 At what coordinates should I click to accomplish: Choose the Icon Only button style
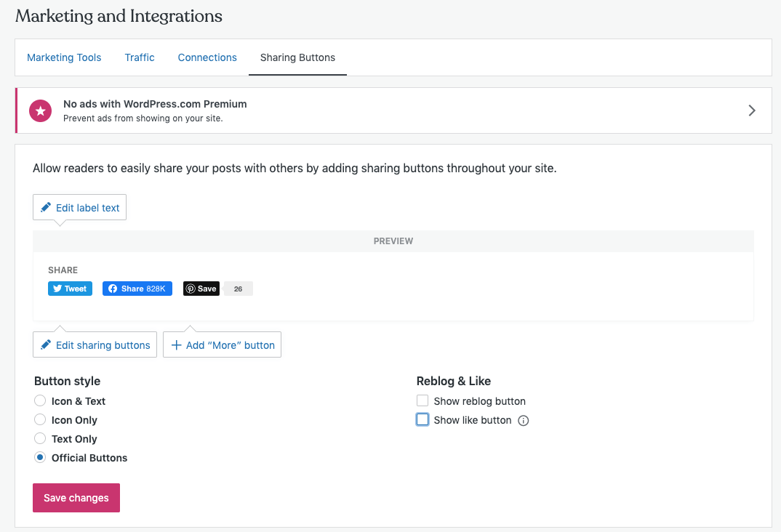[40, 420]
